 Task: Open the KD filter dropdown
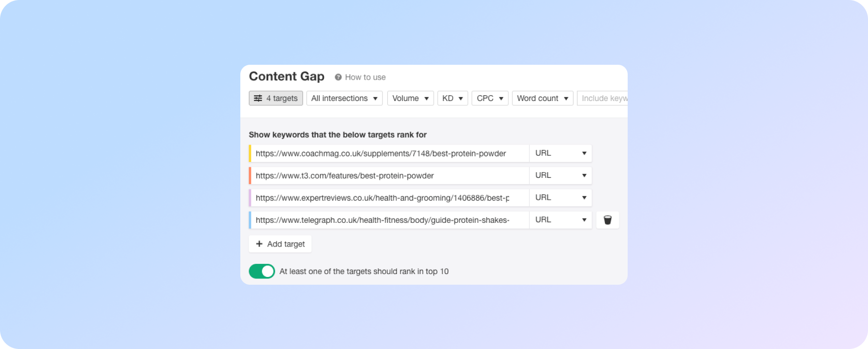pyautogui.click(x=453, y=98)
